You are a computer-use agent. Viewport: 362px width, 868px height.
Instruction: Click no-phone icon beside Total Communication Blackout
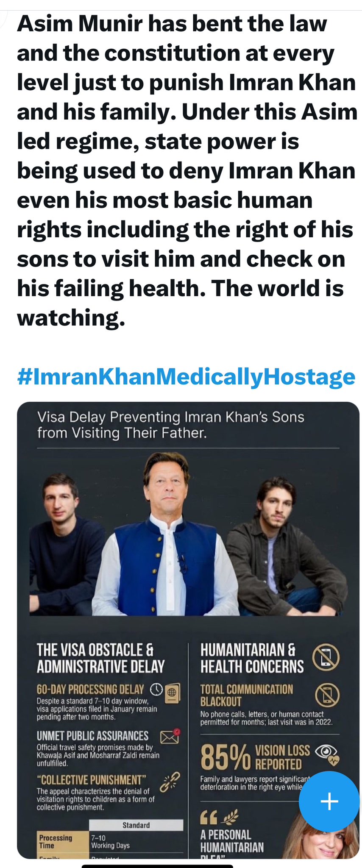327,695
